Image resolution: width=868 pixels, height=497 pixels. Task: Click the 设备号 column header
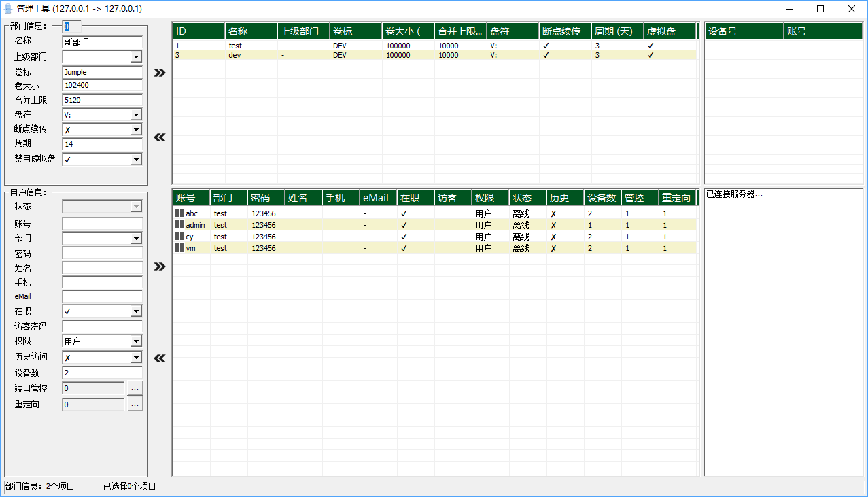744,31
